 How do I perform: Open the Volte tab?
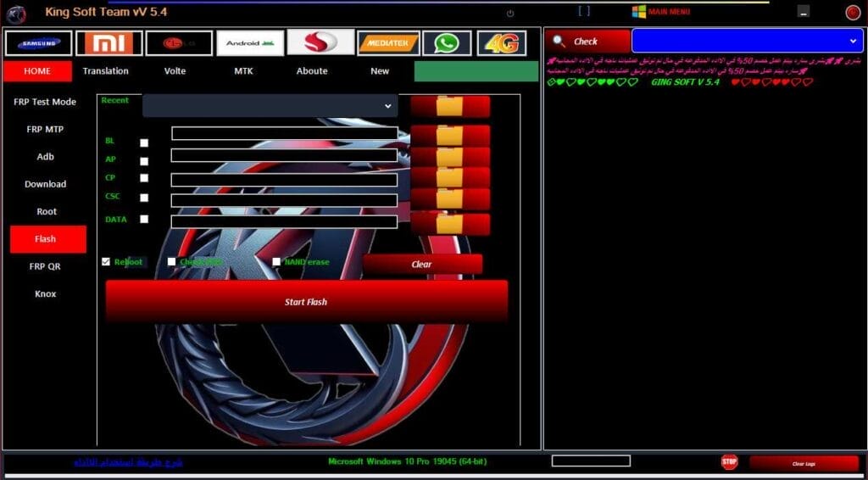click(175, 71)
